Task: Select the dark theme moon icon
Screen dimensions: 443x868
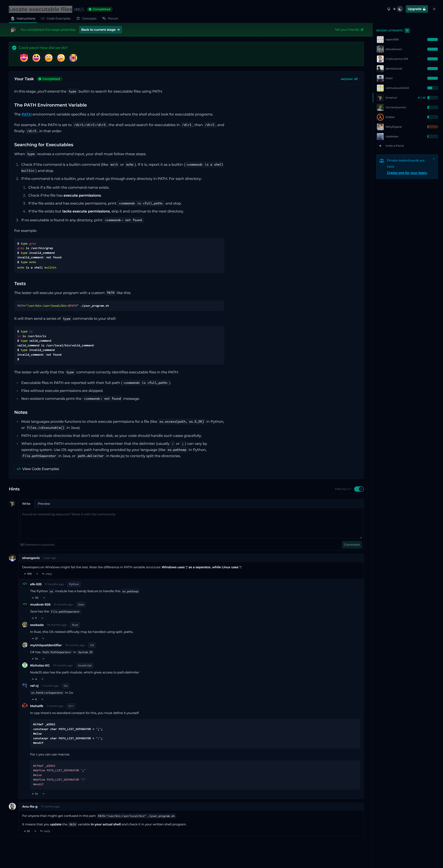Action: tap(400, 9)
